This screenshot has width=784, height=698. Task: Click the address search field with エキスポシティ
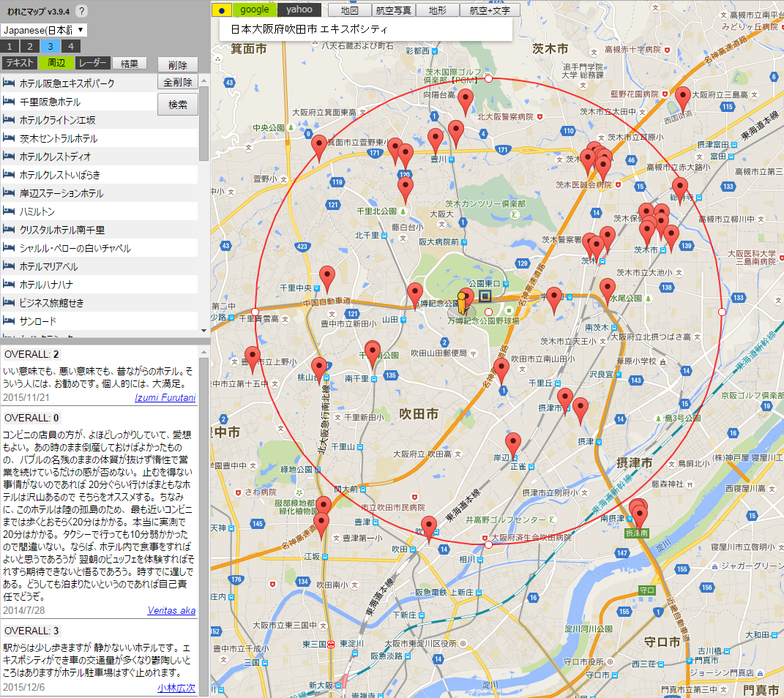365,29
